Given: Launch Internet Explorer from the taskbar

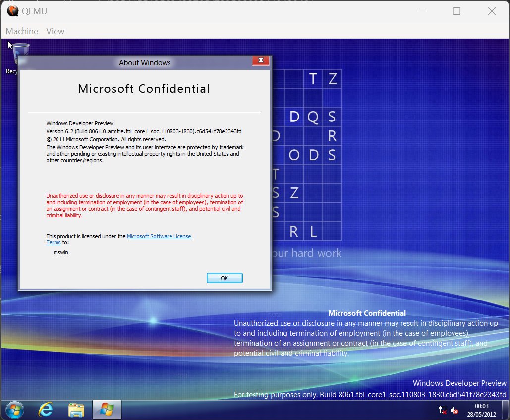Looking at the screenshot, I should click(x=46, y=410).
